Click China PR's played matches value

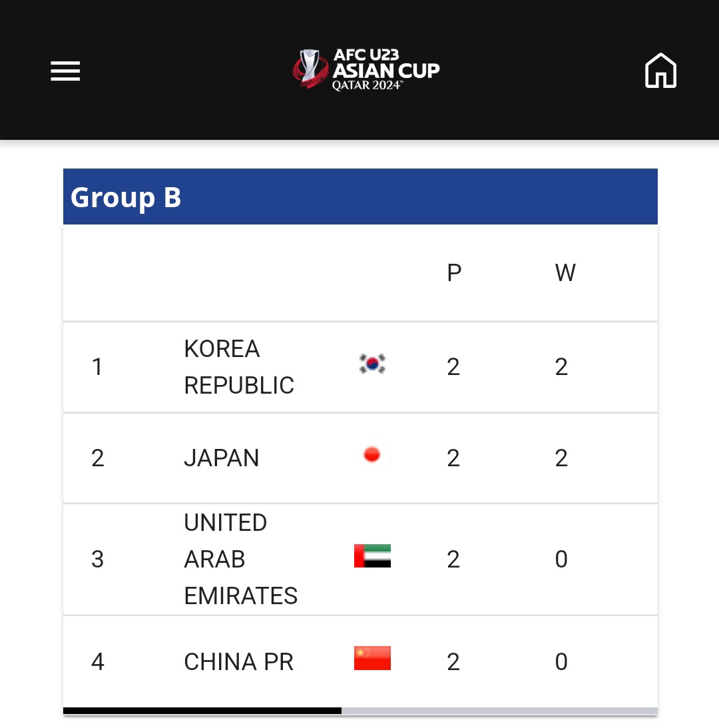point(453,662)
